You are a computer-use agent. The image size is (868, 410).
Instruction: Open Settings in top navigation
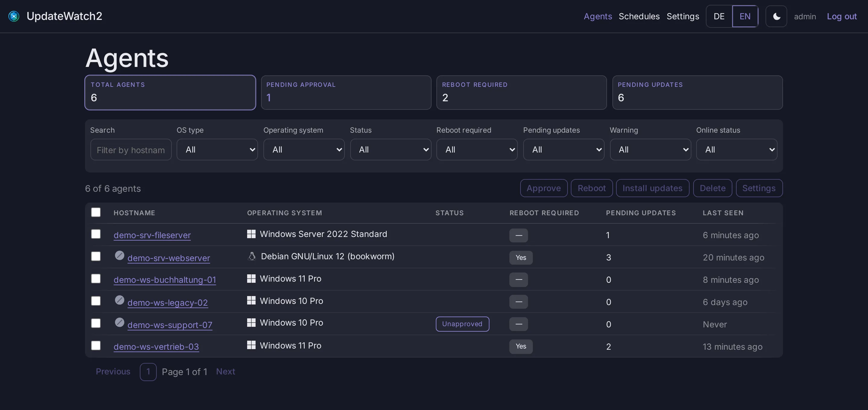(x=683, y=16)
